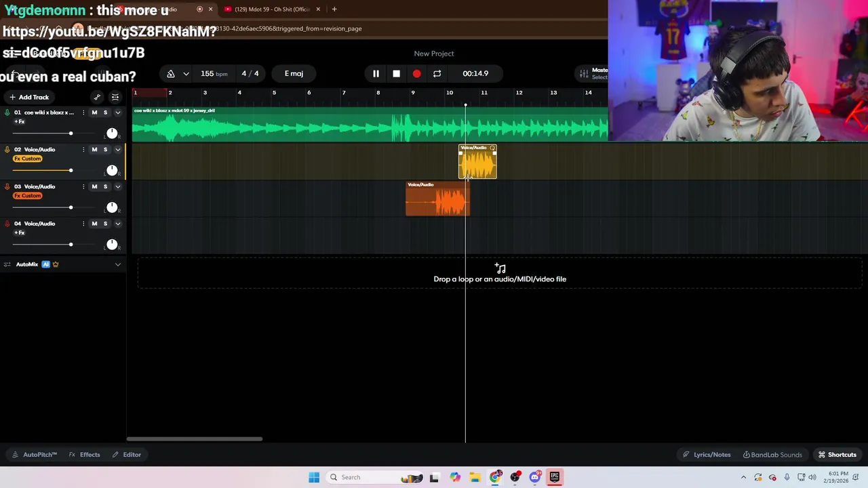Click the collapse tracks height icon
The width and height of the screenshot is (868, 488).
(115, 97)
